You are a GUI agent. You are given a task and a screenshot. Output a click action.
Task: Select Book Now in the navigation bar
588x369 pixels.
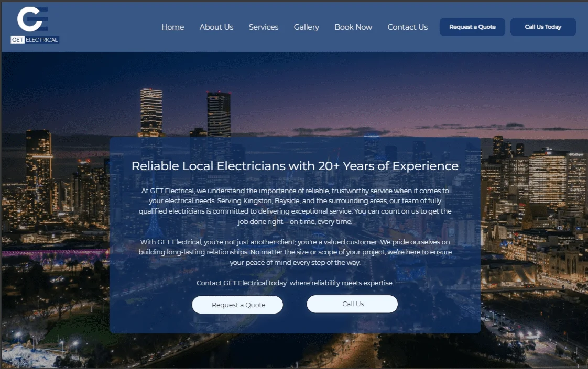coord(353,27)
